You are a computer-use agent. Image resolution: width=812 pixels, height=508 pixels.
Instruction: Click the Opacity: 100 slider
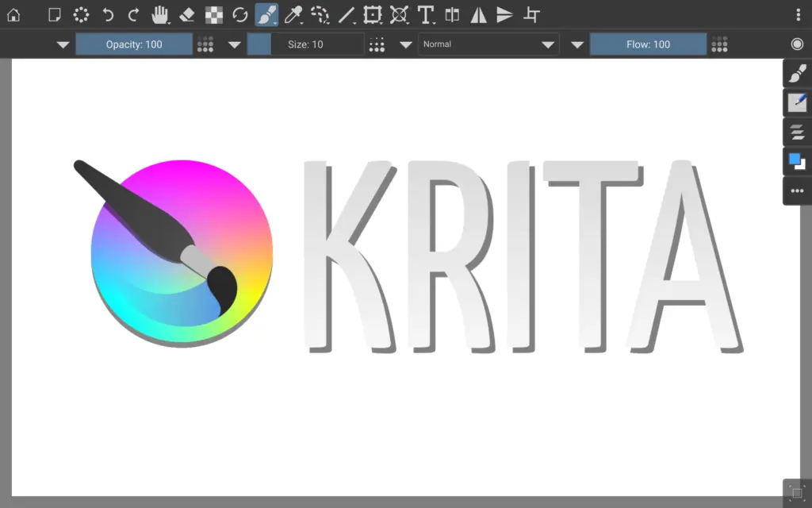(x=134, y=44)
